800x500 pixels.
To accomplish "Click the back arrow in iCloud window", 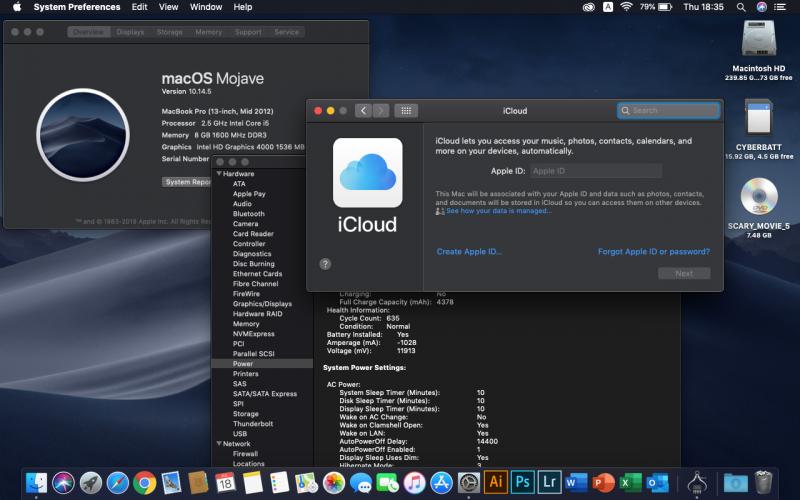I will click(x=363, y=111).
